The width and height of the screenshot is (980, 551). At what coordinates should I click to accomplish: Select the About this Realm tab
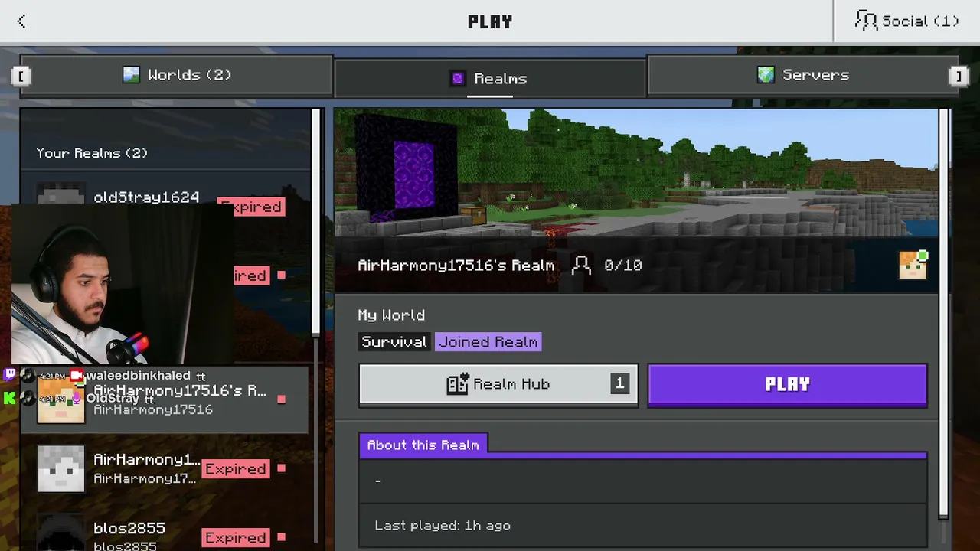(x=423, y=445)
